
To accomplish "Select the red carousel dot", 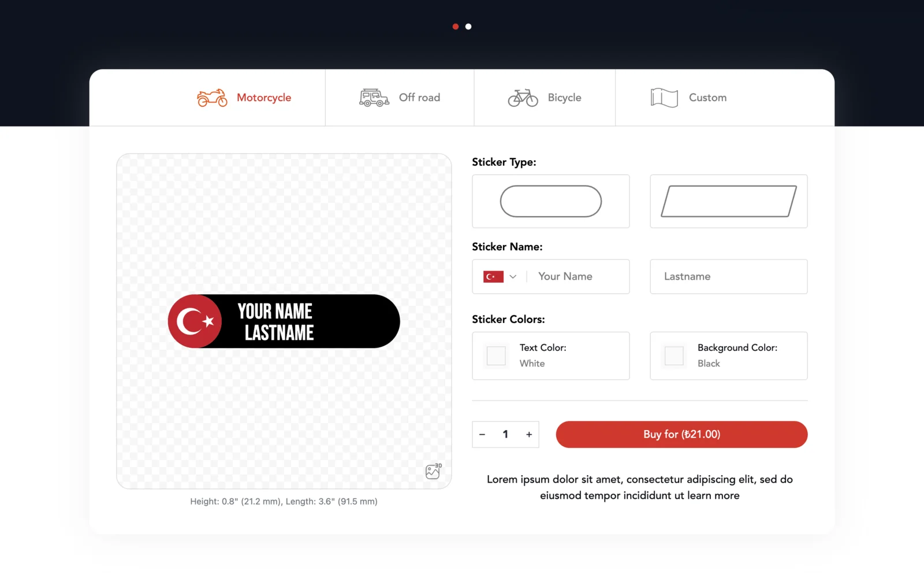I will coord(456,27).
